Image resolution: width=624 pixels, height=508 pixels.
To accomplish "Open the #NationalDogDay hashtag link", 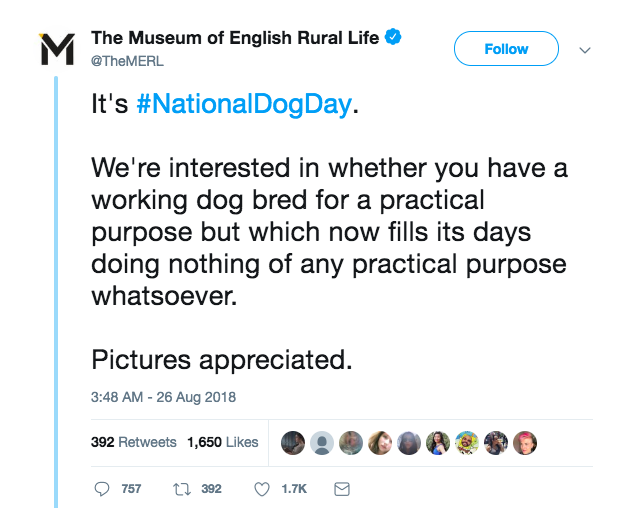I will [243, 104].
